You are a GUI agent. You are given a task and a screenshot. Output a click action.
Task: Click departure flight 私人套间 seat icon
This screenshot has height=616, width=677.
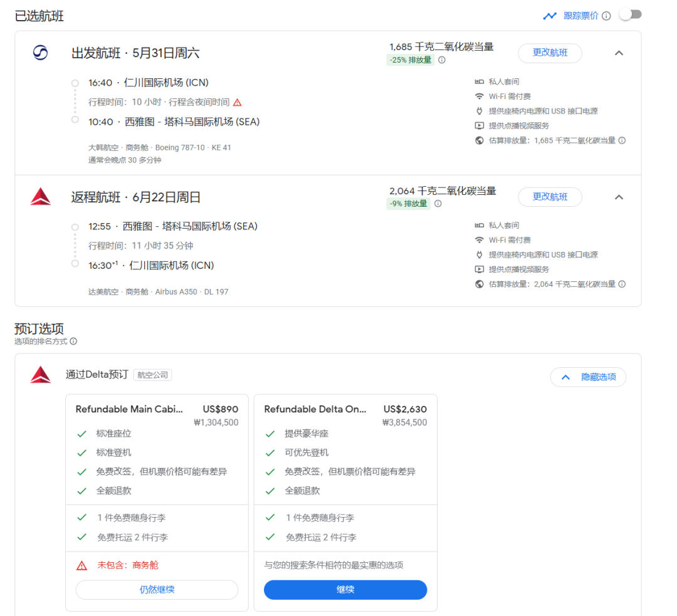[x=480, y=81]
